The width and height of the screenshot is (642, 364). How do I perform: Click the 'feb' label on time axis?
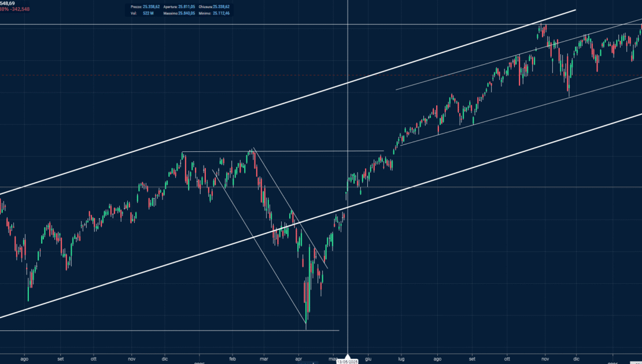click(x=233, y=358)
